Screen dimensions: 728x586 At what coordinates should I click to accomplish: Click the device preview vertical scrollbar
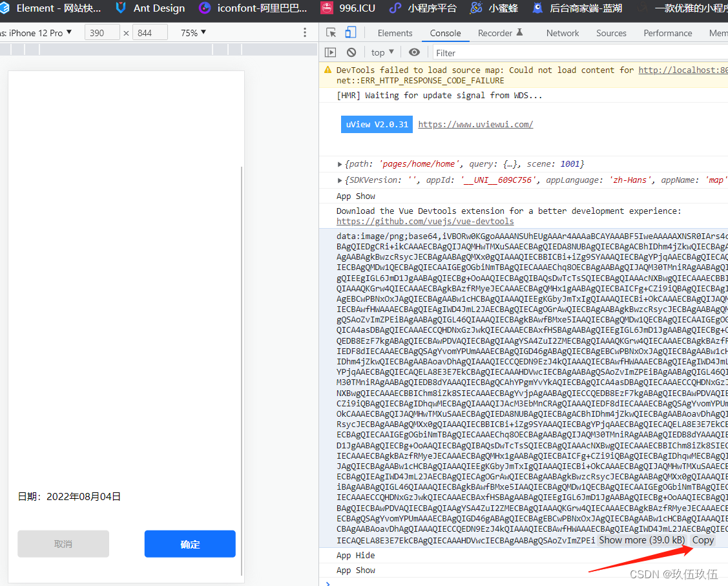tap(242, 371)
